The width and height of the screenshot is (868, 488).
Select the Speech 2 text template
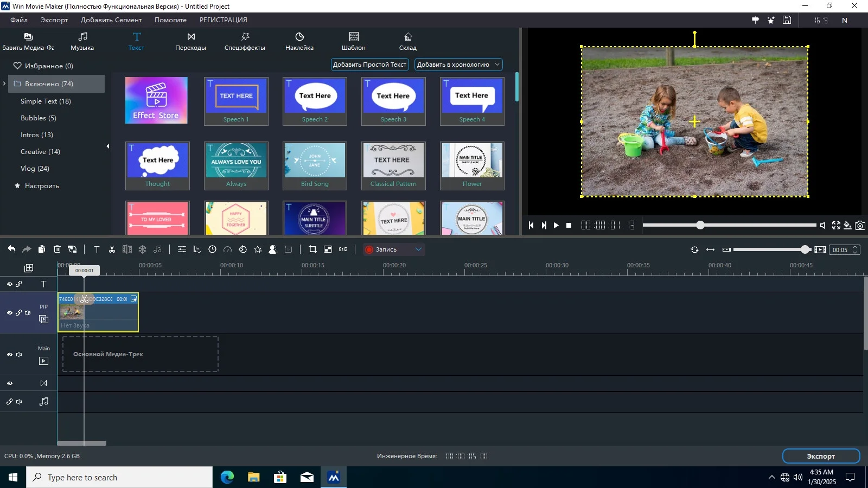(x=315, y=101)
